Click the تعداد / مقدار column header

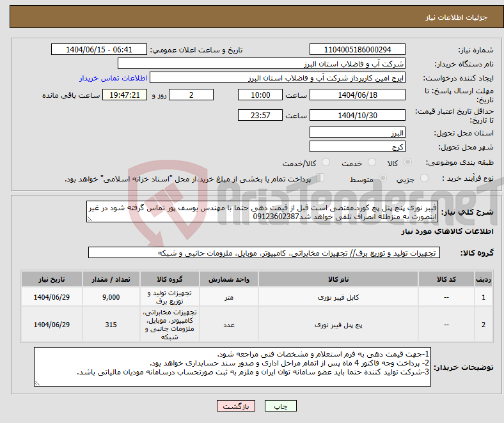(111, 279)
